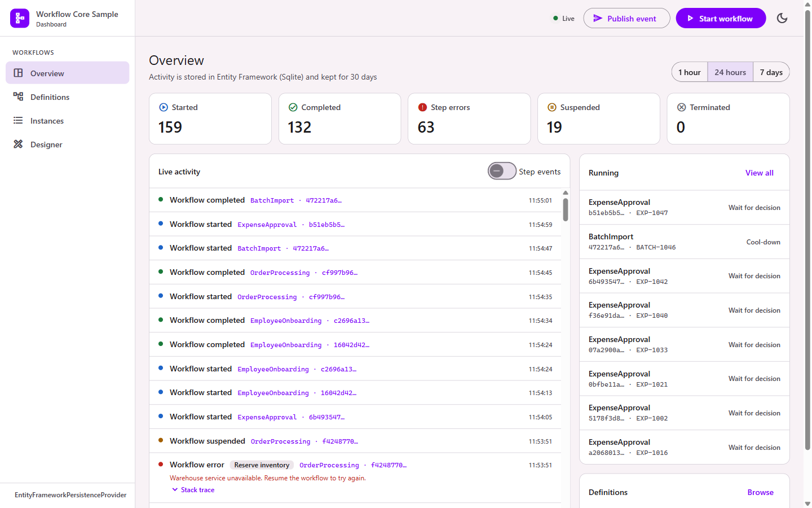Toggle dark mode moon icon
812x508 pixels.
tap(782, 18)
